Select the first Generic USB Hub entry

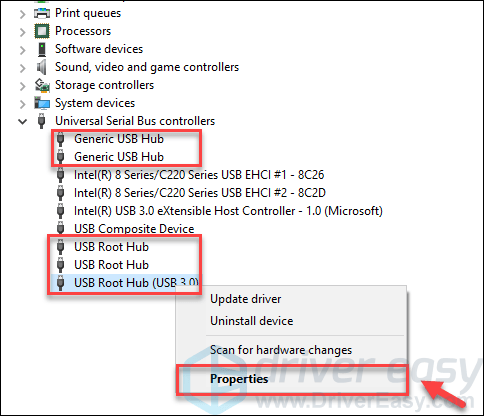pos(119,139)
